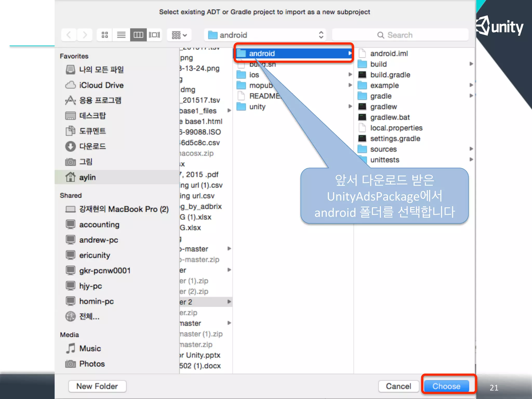Open 다운로드 in sidebar
The width and height of the screenshot is (532, 399).
(86, 146)
